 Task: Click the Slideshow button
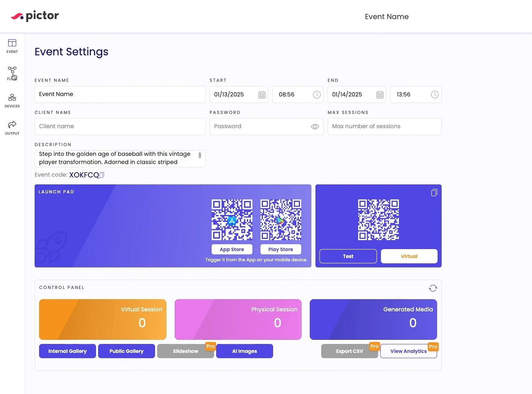[186, 351]
